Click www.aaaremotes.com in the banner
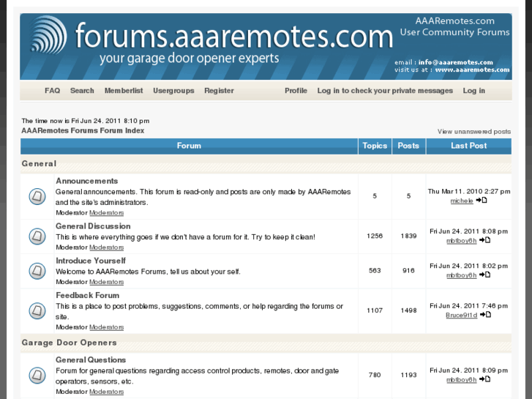The height and width of the screenshot is (399, 532). [x=472, y=70]
